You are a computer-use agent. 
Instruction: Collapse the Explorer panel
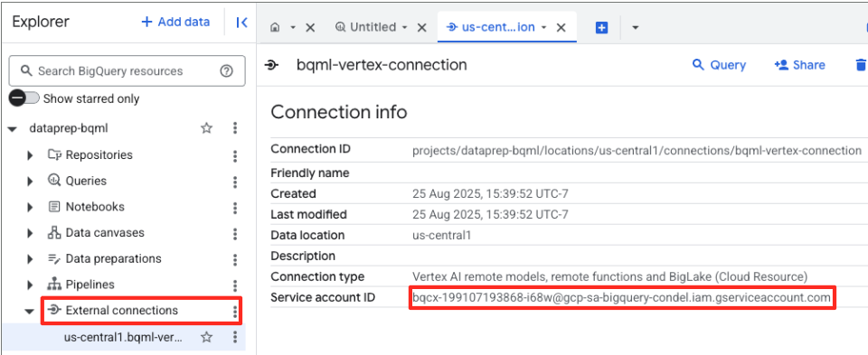pos(241,22)
